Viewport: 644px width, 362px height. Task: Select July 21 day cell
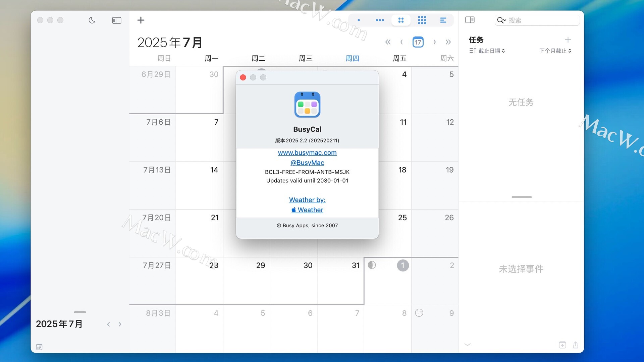coord(199,233)
